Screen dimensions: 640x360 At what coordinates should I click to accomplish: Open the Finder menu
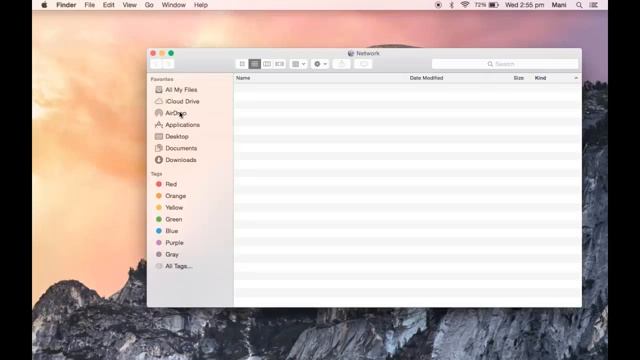66,5
